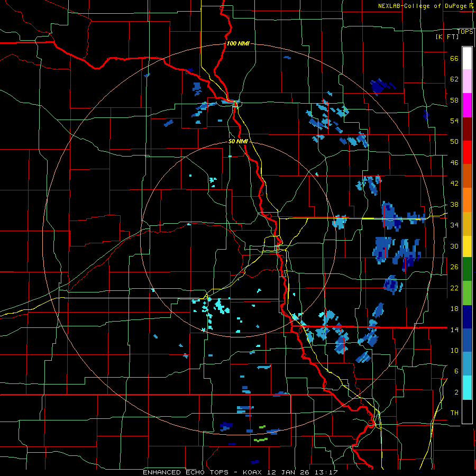Click the legend value '42'
Screen dimensions: 476x476
pos(454,183)
